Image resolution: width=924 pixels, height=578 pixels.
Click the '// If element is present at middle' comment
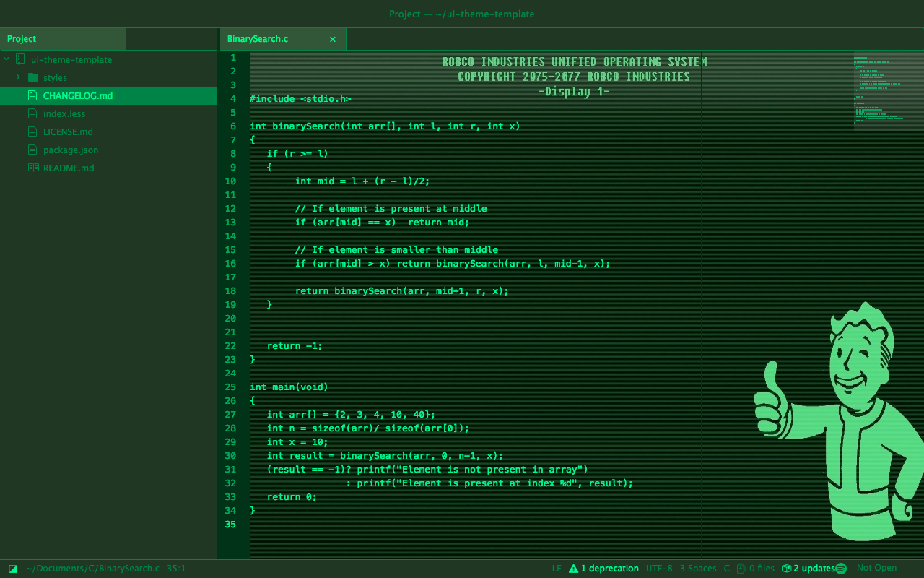pos(391,208)
